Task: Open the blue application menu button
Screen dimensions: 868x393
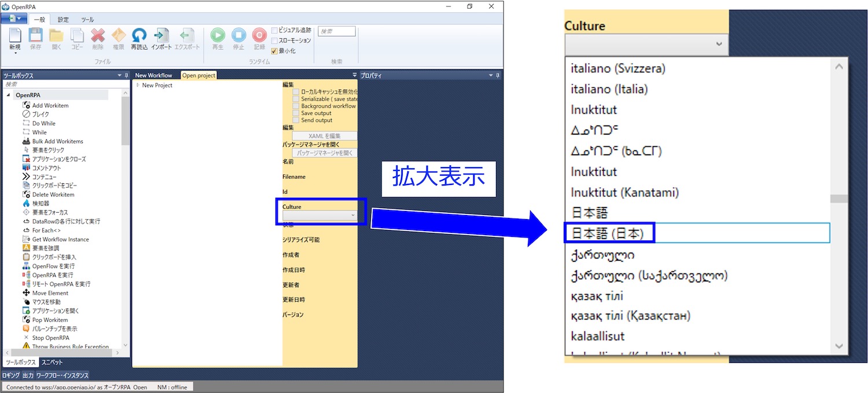Action: 14,18
